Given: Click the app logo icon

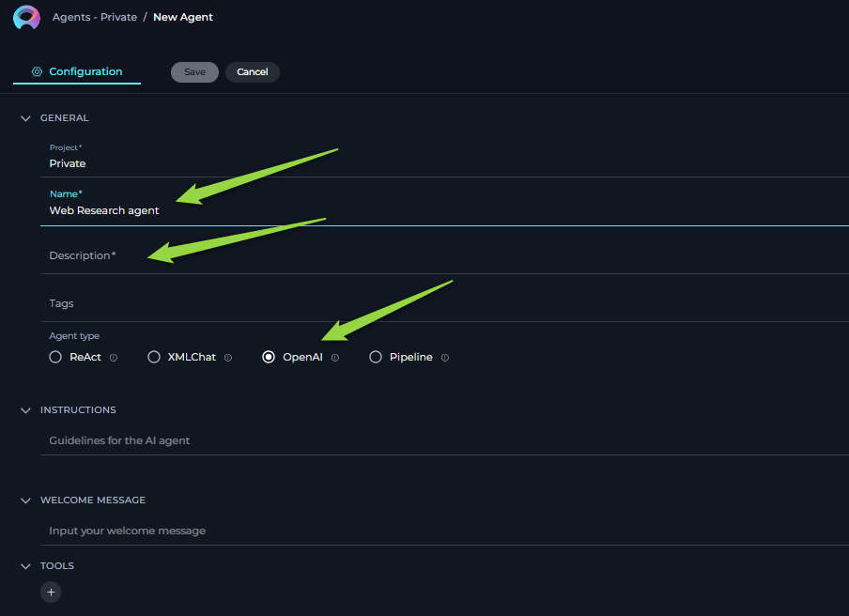Looking at the screenshot, I should (26, 17).
